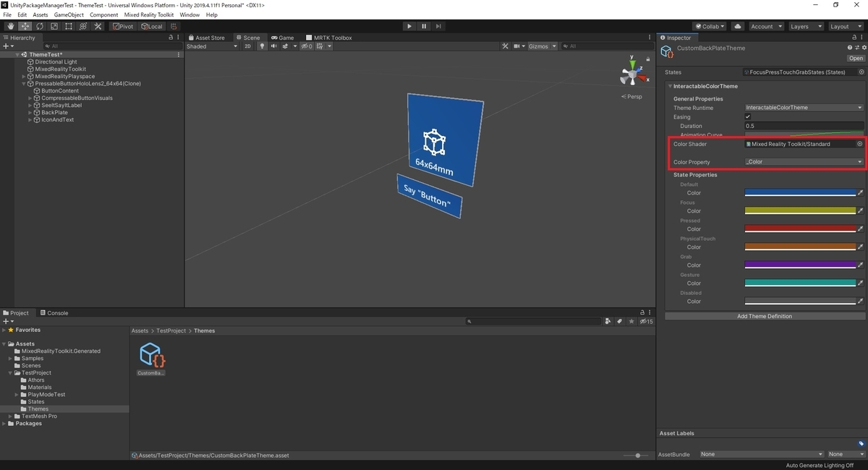Open the custom editor tools icon

(x=98, y=27)
